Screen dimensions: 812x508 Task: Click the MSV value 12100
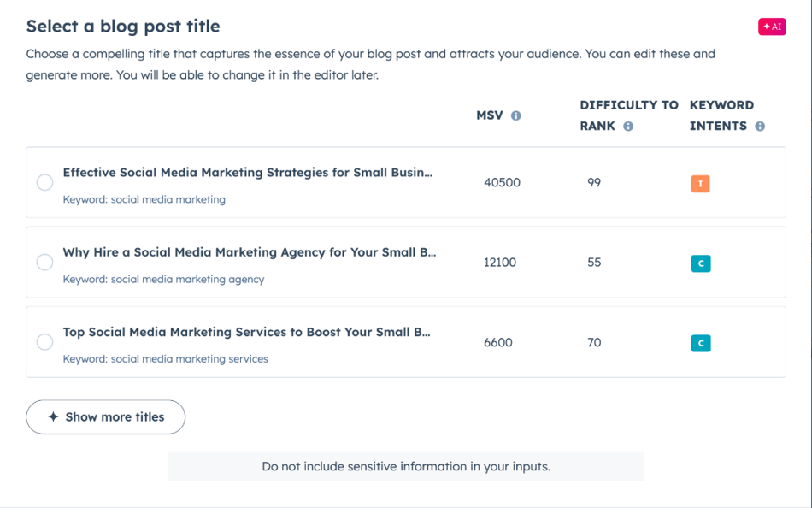point(500,263)
